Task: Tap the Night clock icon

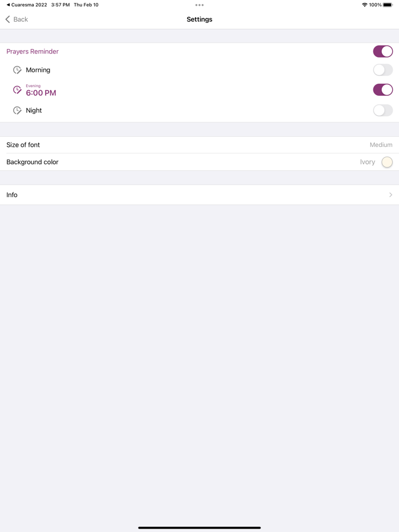Action: 17,111
